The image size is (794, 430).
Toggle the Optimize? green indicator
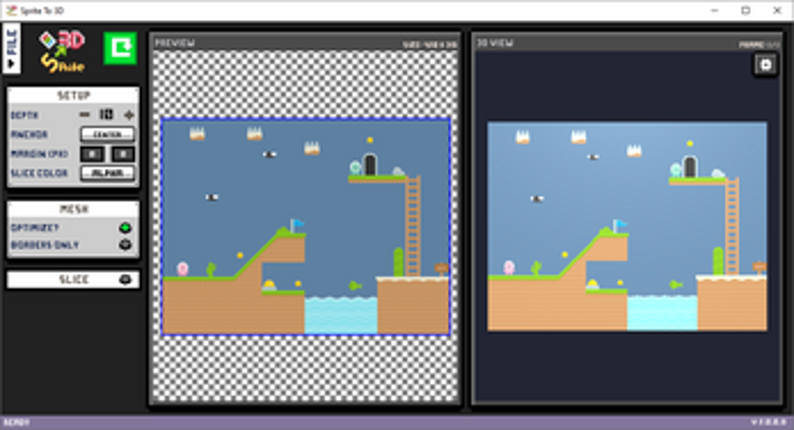click(x=125, y=228)
